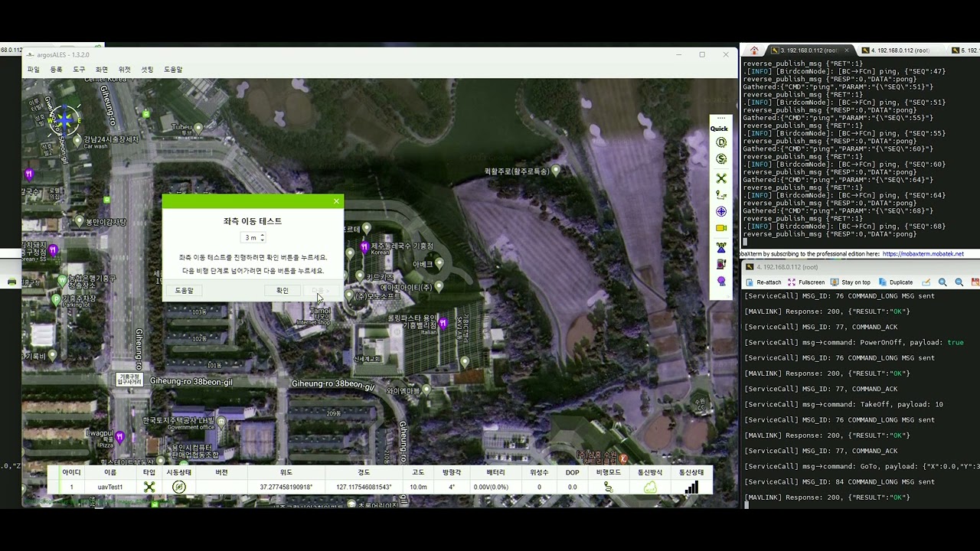This screenshot has height=551, width=980.
Task: Click the antenna tower icon in Quick panel
Action: pyautogui.click(x=720, y=247)
